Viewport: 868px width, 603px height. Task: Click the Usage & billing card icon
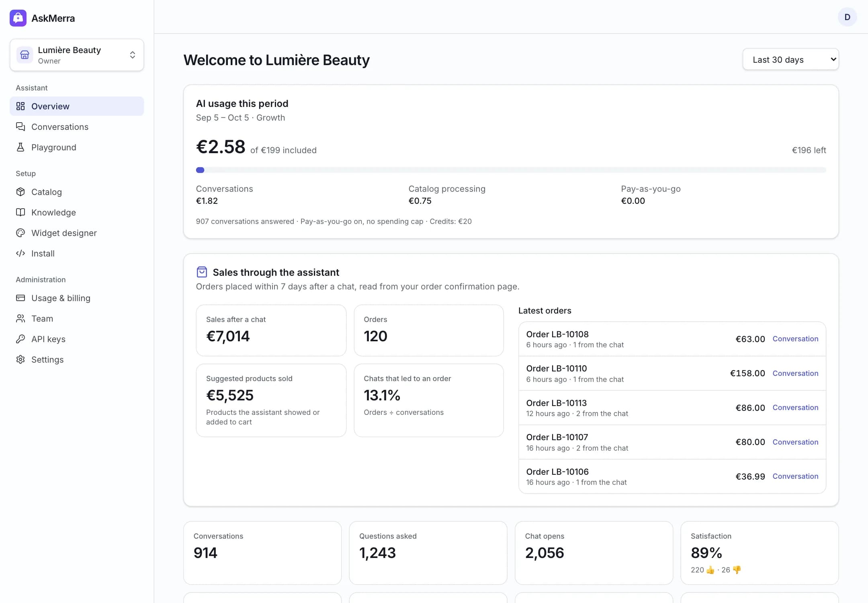click(x=20, y=298)
